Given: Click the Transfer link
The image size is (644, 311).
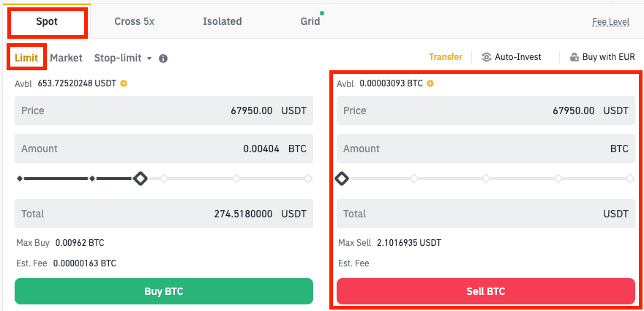Looking at the screenshot, I should (x=446, y=57).
